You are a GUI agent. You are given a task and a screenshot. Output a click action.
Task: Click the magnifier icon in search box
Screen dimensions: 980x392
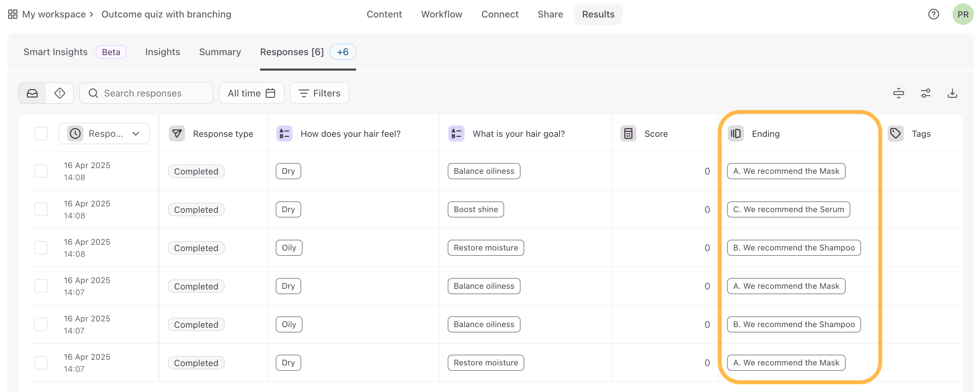[x=93, y=93]
